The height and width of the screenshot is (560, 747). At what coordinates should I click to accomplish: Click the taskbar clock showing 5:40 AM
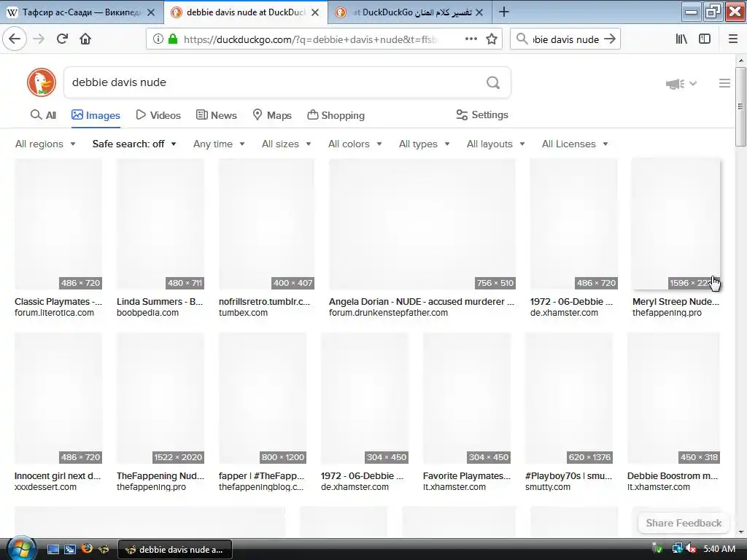click(719, 549)
